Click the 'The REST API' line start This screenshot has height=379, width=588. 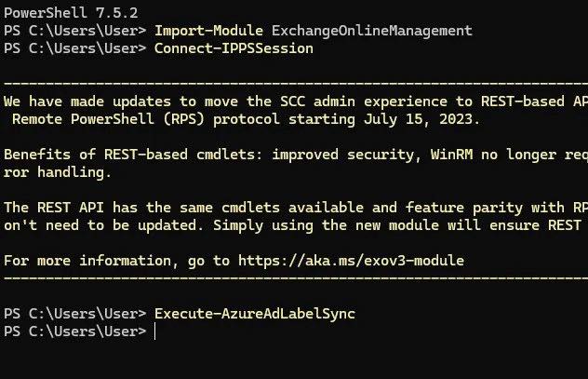[x=54, y=208]
